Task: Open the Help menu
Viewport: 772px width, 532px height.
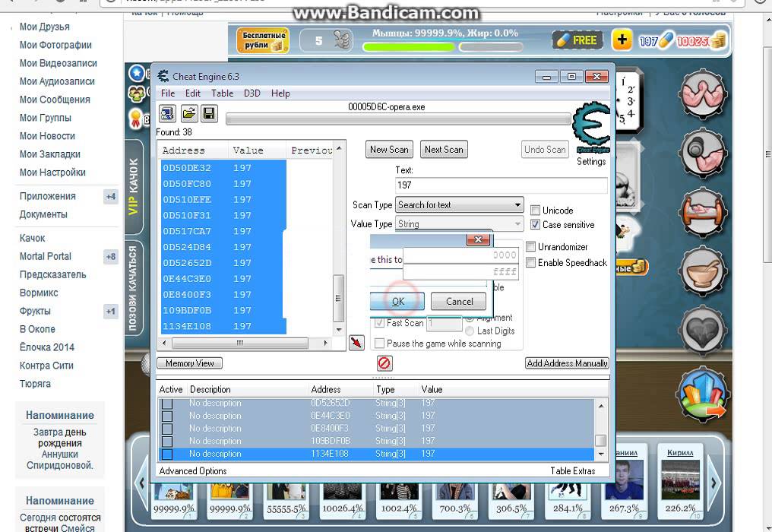Action: pos(280,93)
